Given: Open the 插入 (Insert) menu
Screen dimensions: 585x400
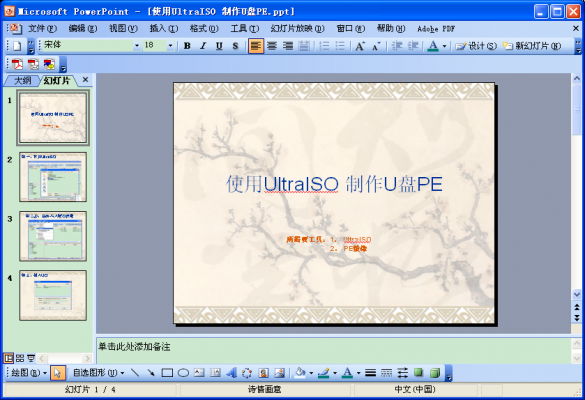Looking at the screenshot, I should 163,28.
